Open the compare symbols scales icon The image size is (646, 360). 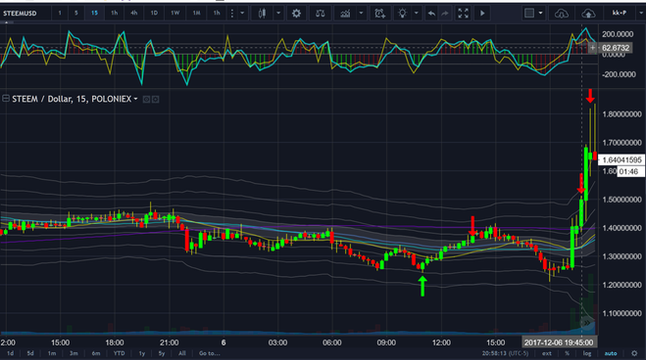pos(320,13)
